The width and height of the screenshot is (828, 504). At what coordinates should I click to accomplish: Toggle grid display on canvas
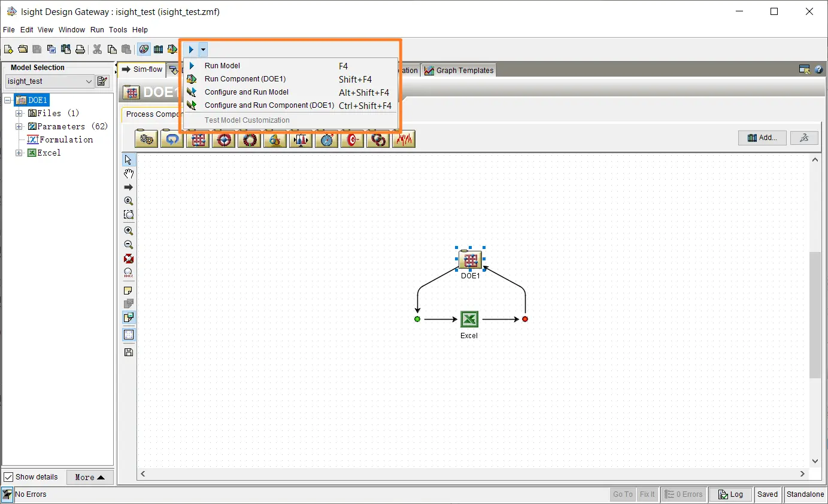coord(128,335)
